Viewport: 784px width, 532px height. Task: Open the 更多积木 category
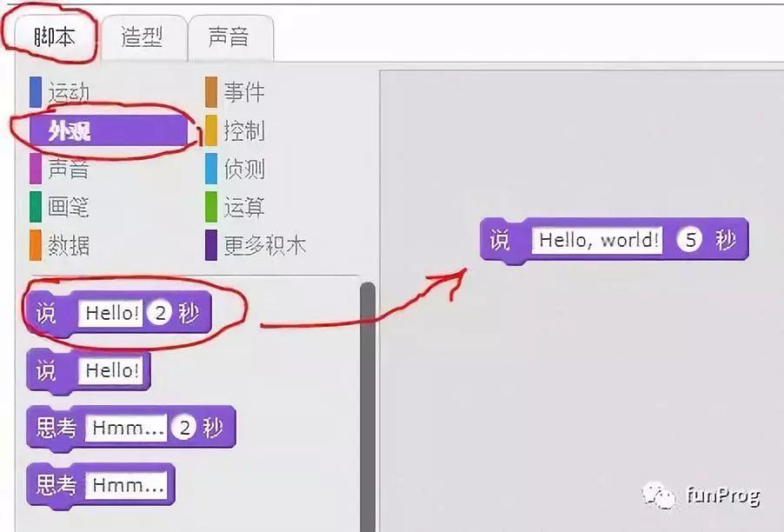point(263,245)
